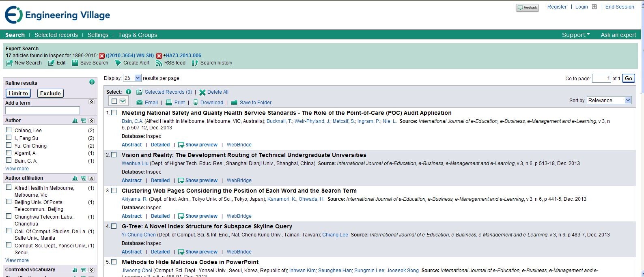Collapse the Author affiliation facet section
Image resolution: width=644 pixels, height=277 pixels.
click(91, 178)
